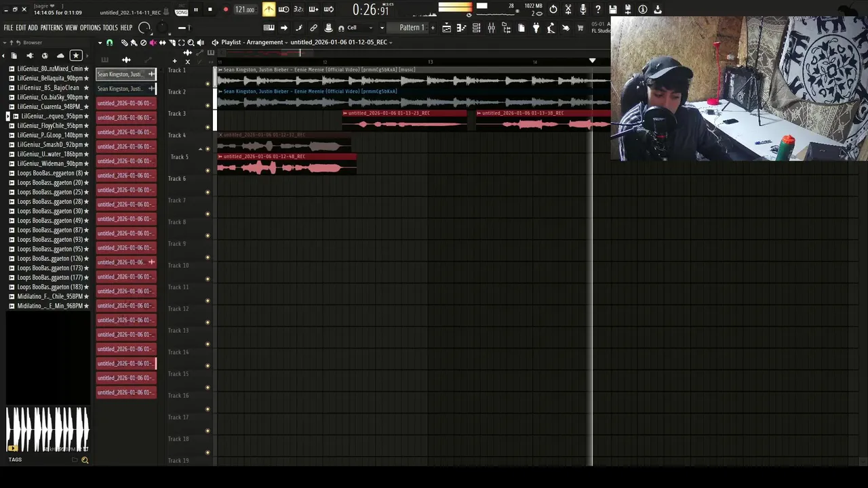Image resolution: width=868 pixels, height=488 pixels.
Task: Select the playlist Mute tool
Action: [x=153, y=43]
